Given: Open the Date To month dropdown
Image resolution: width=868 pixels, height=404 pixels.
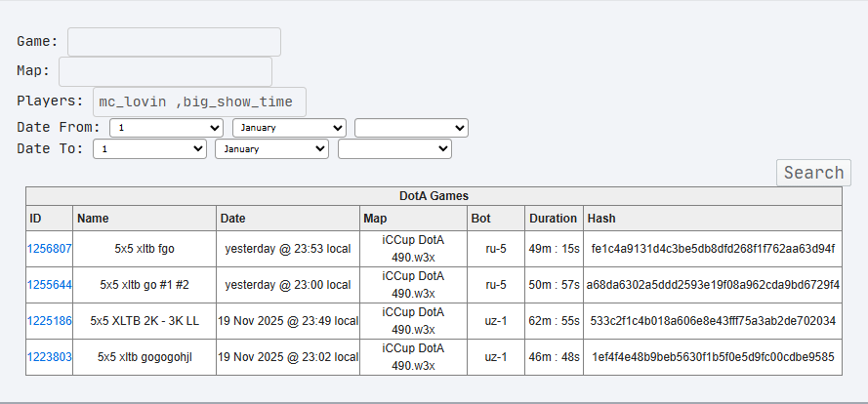Looking at the screenshot, I should point(272,148).
